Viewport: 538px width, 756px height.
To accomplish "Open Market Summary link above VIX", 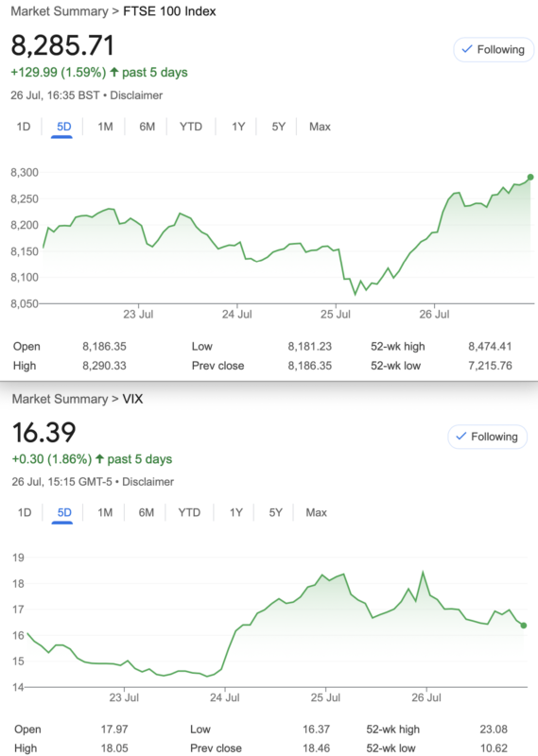I will 61,399.
